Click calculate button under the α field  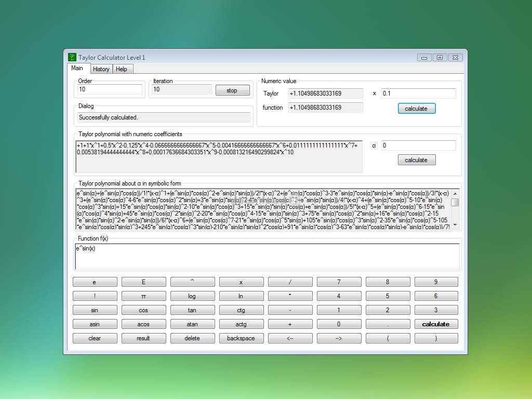416,160
